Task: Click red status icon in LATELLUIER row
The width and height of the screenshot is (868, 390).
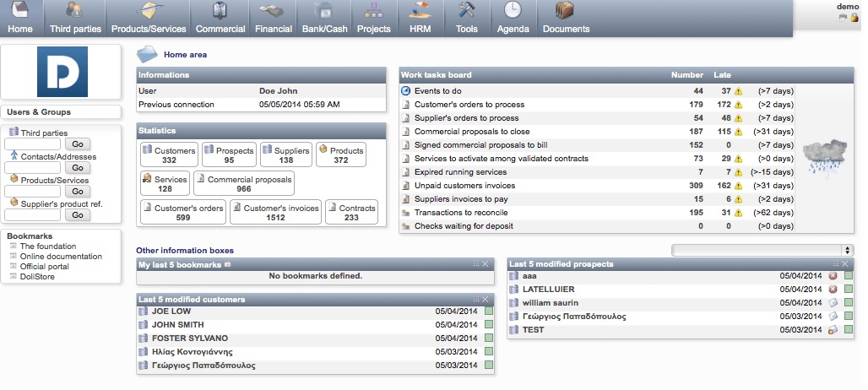Action: 833,290
